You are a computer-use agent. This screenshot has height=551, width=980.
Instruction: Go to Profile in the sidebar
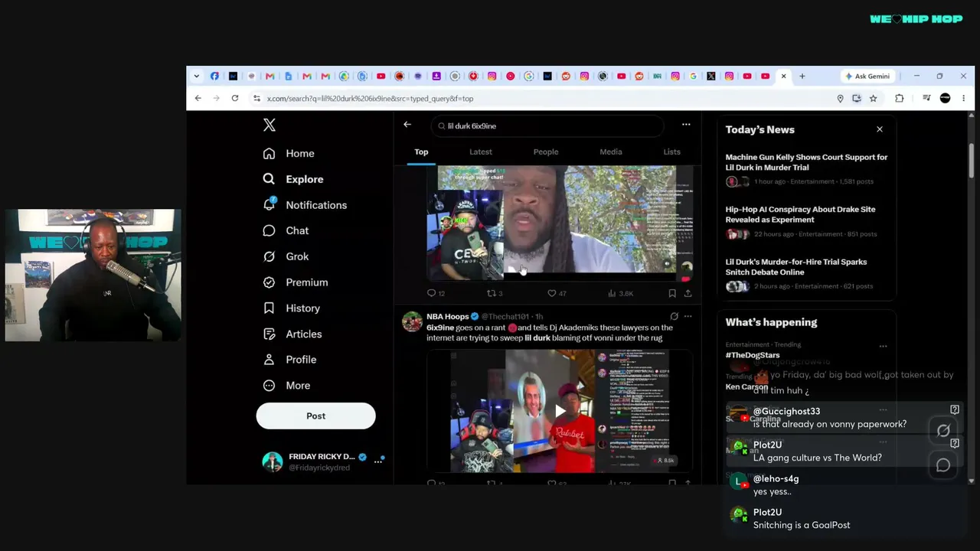point(289,360)
